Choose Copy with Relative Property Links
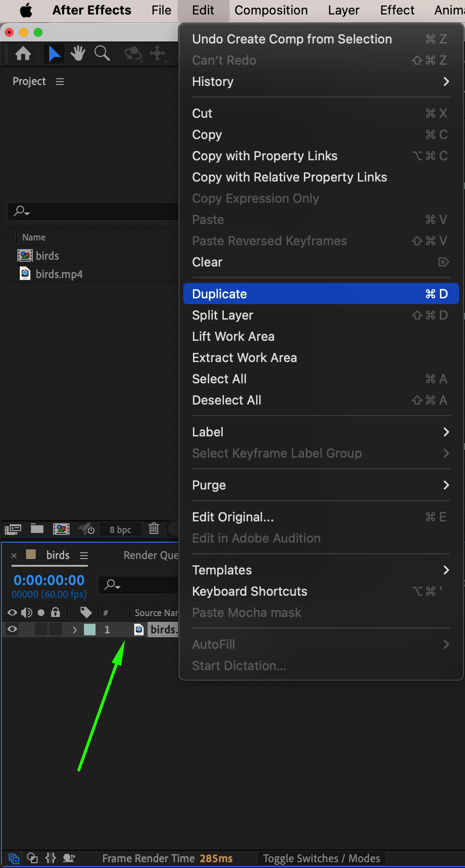Viewport: 465px width, 868px height. (x=321, y=177)
